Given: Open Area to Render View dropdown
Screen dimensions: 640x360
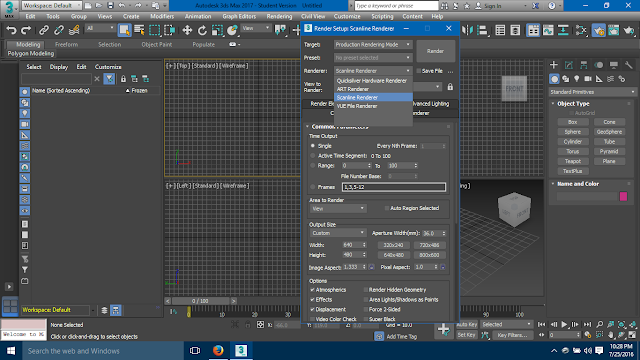Looking at the screenshot, I should click(338, 209).
